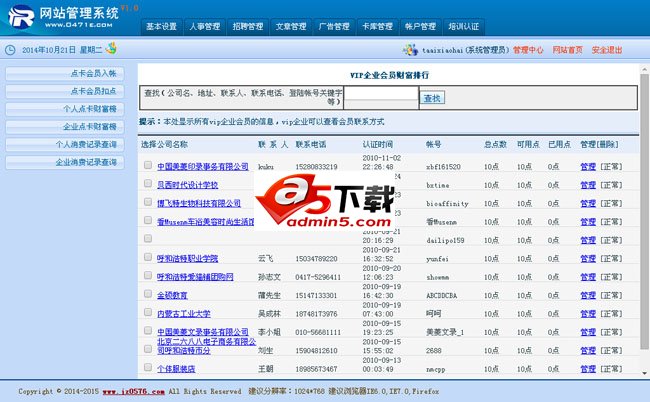Click the scrollbar up arrow
Screen dimensions: 650x402
point(644,70)
